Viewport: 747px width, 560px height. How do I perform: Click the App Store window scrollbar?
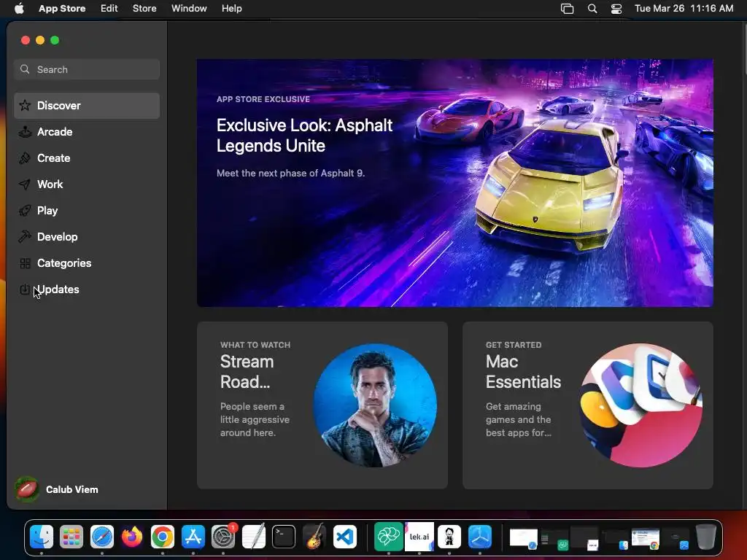(744, 47)
